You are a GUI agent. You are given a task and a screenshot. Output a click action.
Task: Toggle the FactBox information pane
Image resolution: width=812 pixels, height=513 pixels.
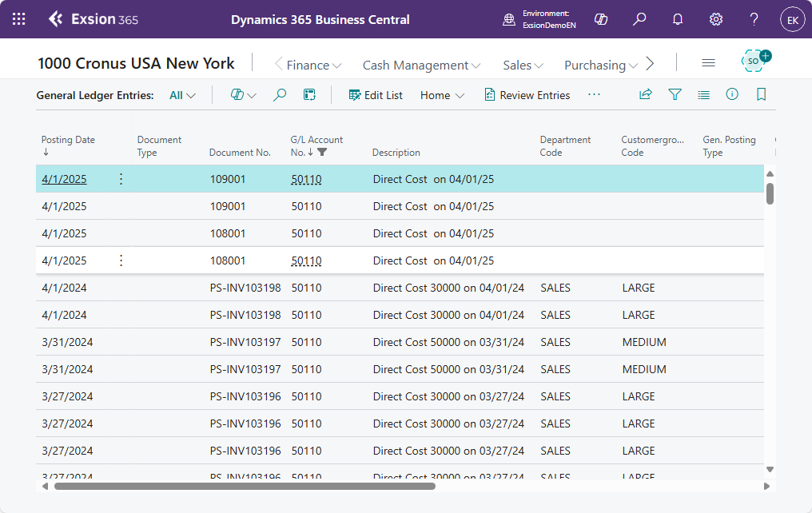tap(732, 94)
